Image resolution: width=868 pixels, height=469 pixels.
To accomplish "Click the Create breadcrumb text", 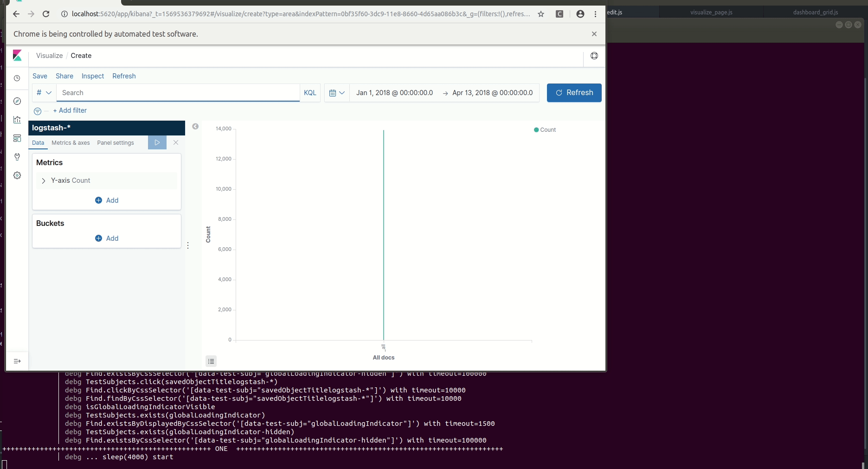I will click(81, 56).
